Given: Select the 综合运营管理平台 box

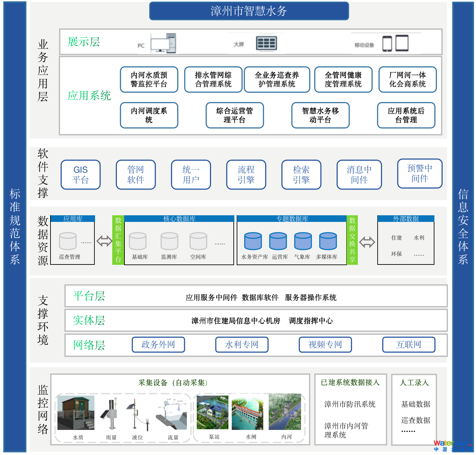Looking at the screenshot, I should click(234, 115).
